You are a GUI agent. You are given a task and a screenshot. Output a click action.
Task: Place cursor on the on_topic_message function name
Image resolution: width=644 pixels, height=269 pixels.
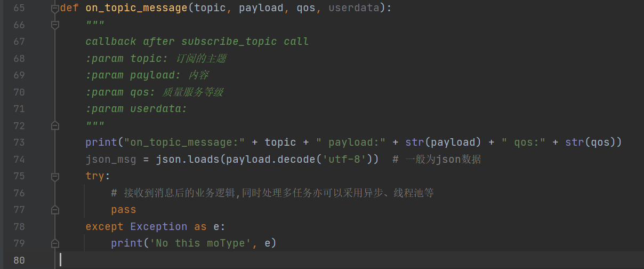[x=136, y=8]
